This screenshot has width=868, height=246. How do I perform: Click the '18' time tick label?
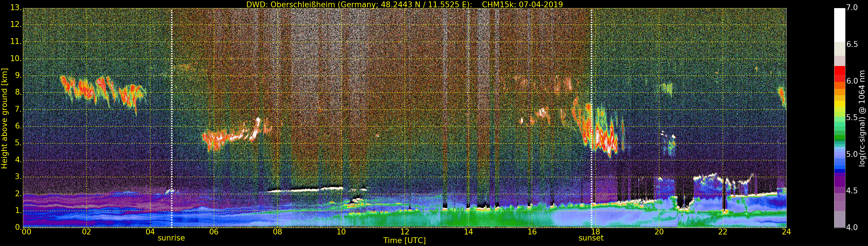pos(595,232)
